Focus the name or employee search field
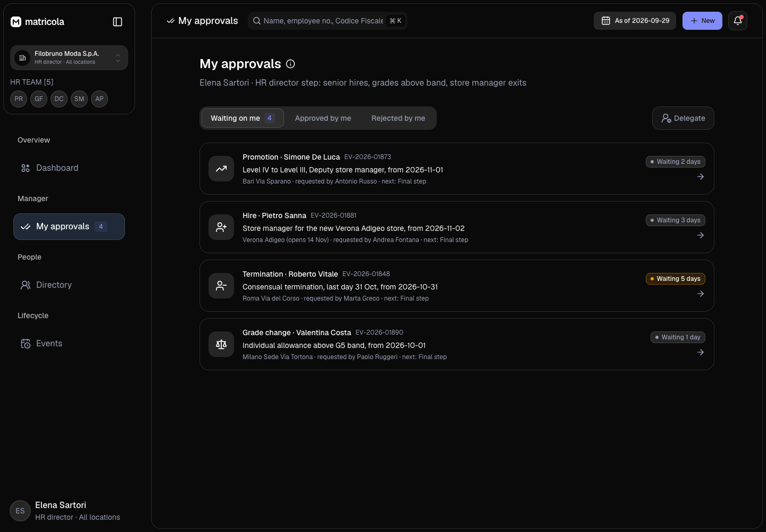 click(328, 21)
